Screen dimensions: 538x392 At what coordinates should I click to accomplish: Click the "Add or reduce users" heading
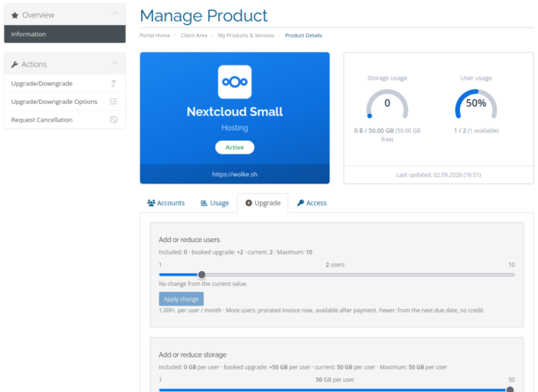[x=189, y=240]
